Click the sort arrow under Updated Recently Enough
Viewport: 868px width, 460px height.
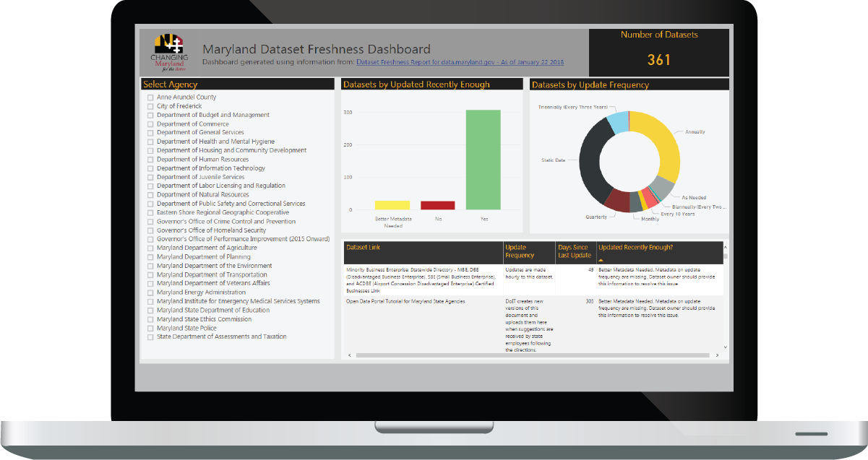click(601, 259)
